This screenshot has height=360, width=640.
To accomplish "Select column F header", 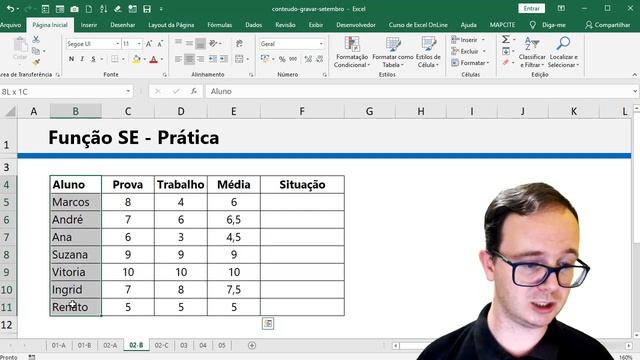I will tap(302, 111).
